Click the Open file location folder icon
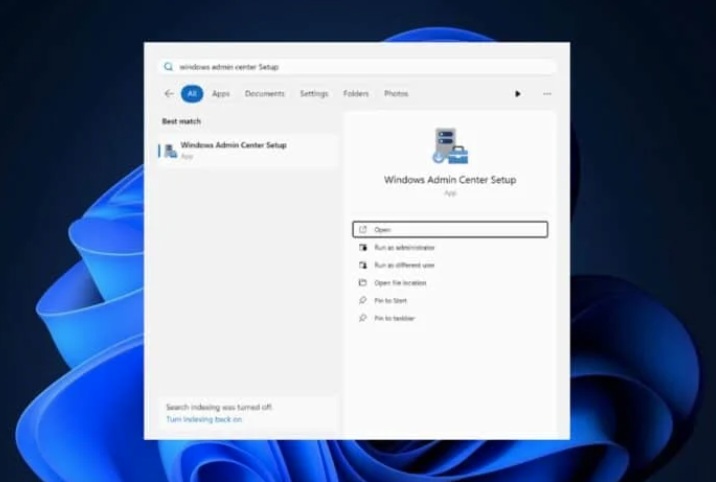Image resolution: width=716 pixels, height=482 pixels. pos(363,283)
